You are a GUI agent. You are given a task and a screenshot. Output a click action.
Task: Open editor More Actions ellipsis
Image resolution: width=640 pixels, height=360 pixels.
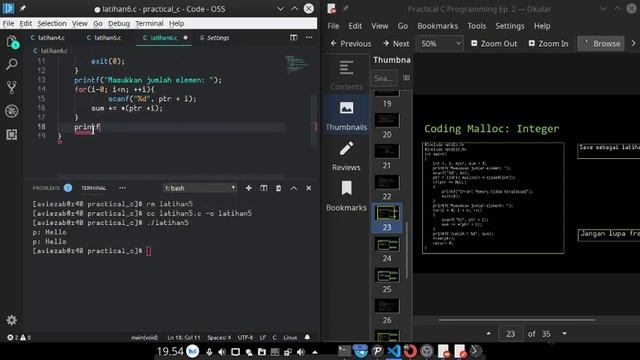pyautogui.click(x=309, y=38)
